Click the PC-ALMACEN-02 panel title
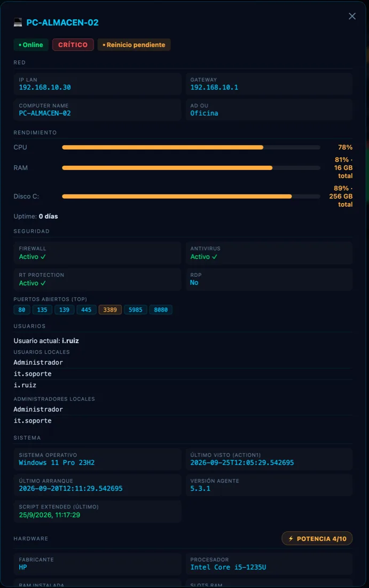Screen dimensions: 369x588 click(x=62, y=22)
